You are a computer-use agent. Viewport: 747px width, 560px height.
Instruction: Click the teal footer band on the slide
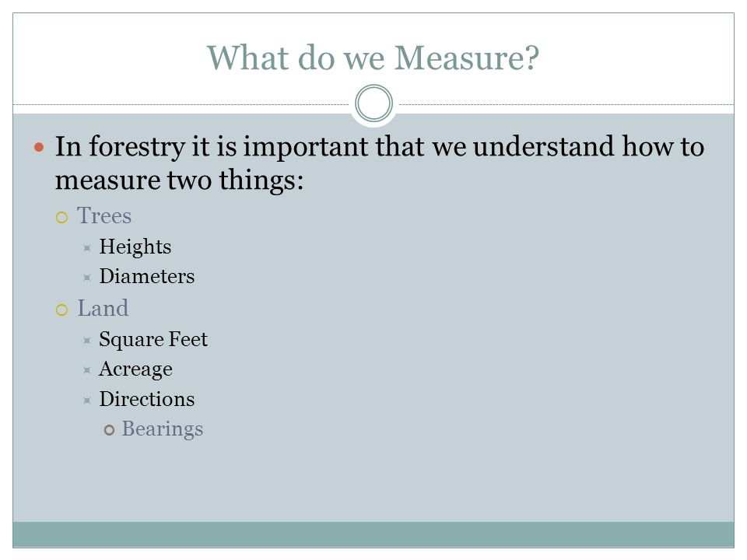point(373,534)
